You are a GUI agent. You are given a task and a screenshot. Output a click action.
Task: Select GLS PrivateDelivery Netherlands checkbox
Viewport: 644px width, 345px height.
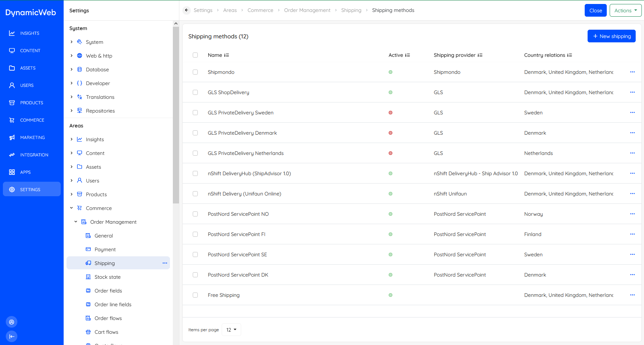(195, 153)
